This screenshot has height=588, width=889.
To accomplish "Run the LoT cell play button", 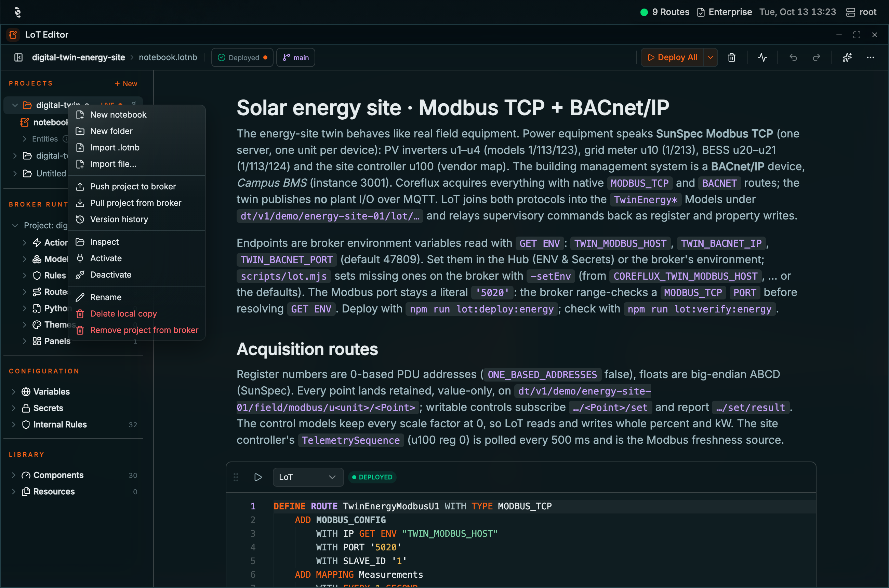I will coord(258,477).
